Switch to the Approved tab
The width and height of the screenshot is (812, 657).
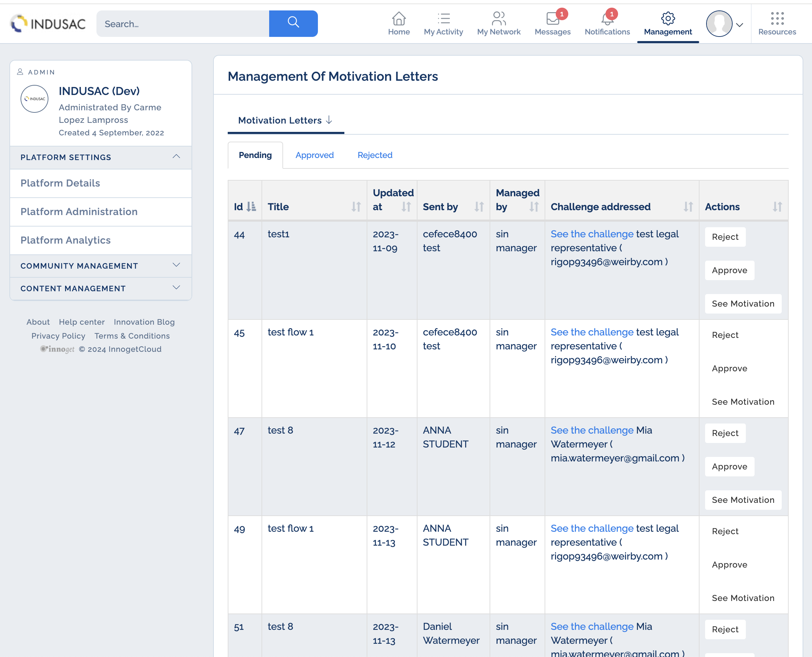click(314, 155)
